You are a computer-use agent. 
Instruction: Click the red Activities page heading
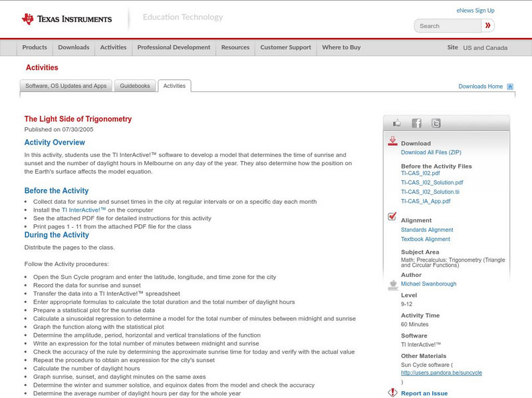(x=42, y=68)
